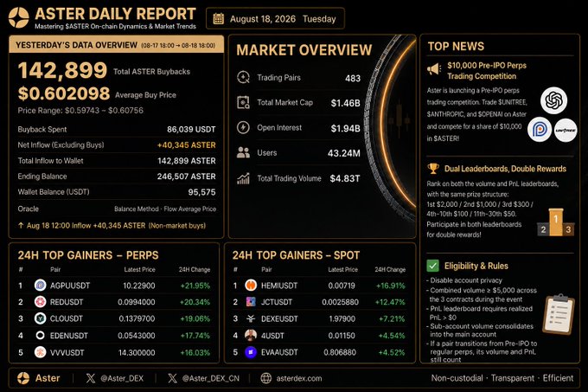Click the REDUSDT coin icon

coord(40,302)
